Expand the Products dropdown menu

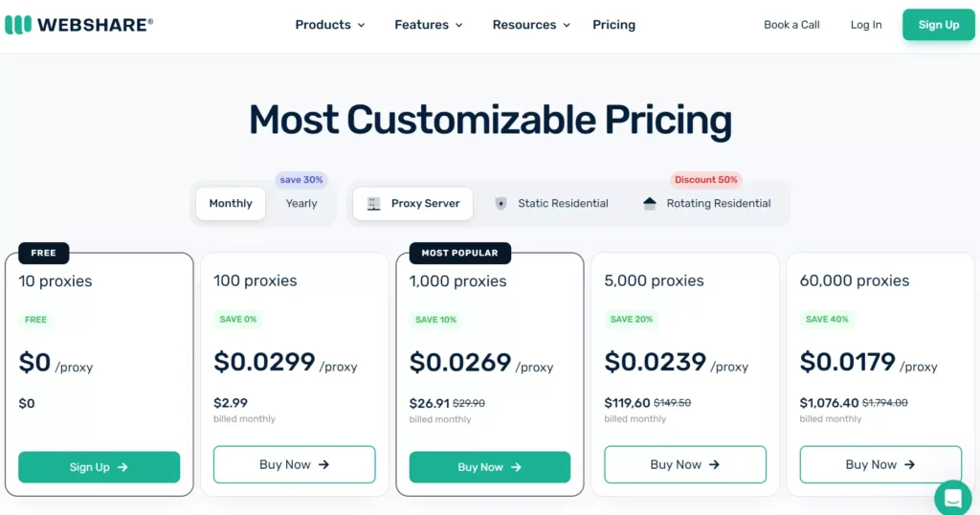(x=330, y=25)
